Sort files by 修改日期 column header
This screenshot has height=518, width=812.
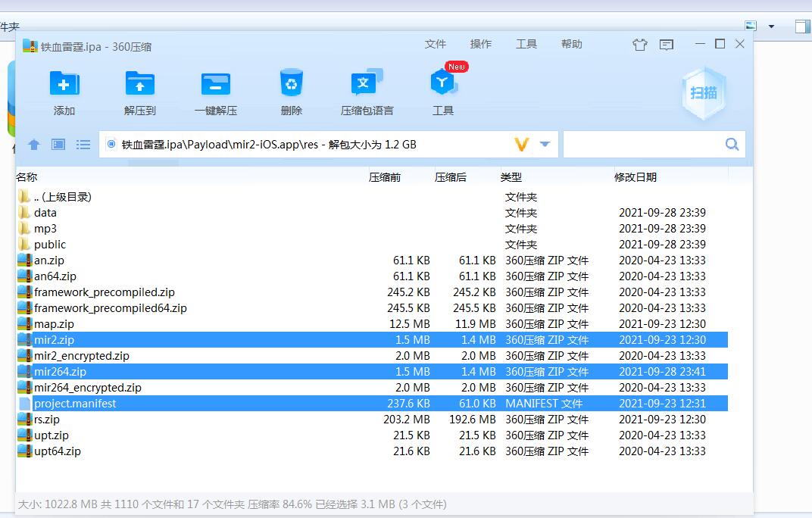[635, 177]
